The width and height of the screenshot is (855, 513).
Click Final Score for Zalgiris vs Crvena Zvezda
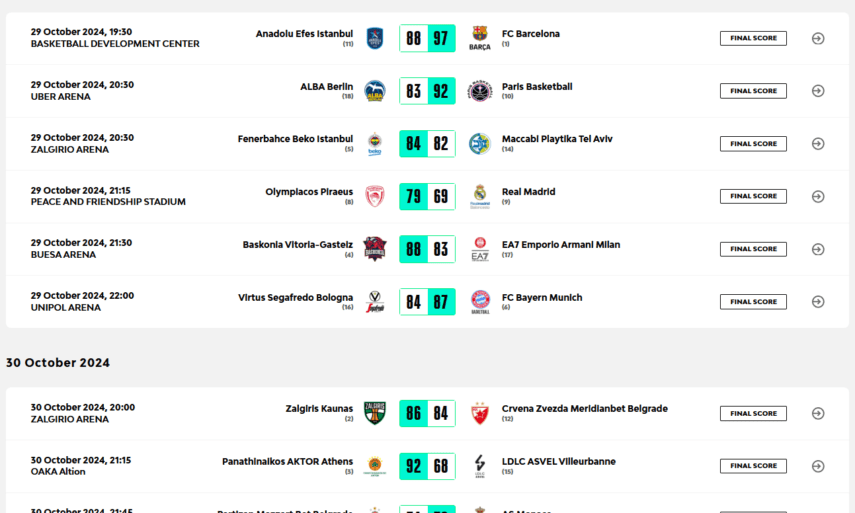(x=753, y=413)
